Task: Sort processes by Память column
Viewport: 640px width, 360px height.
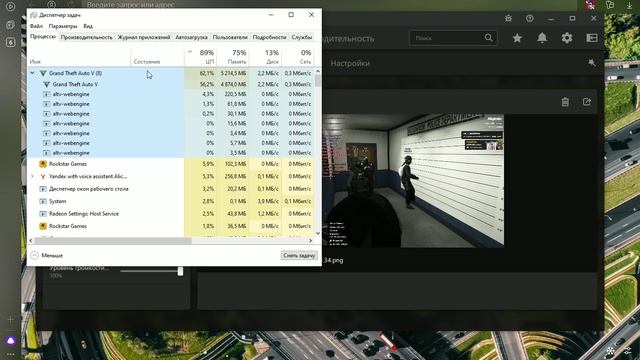Action: (x=233, y=57)
